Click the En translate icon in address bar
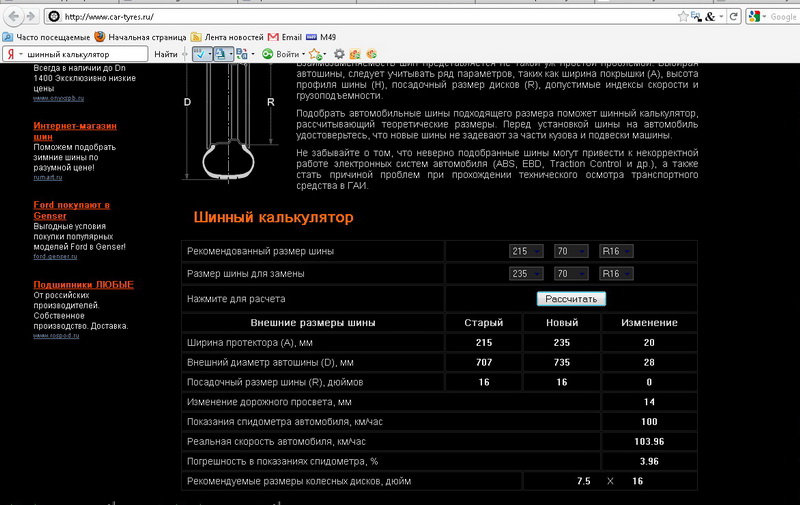The width and height of the screenshot is (800, 505). click(696, 16)
